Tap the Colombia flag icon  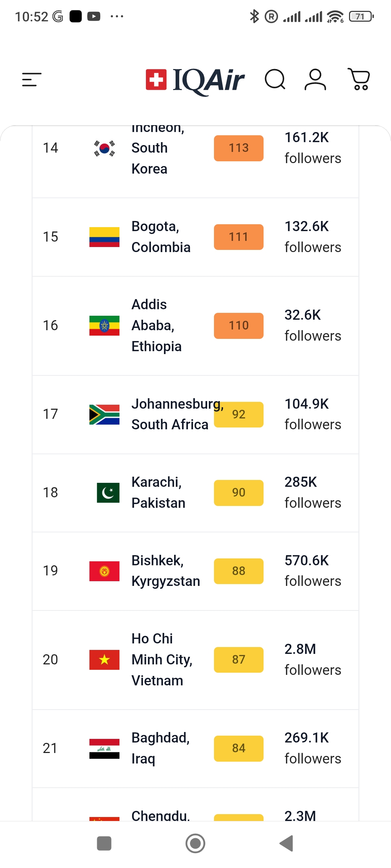[104, 237]
